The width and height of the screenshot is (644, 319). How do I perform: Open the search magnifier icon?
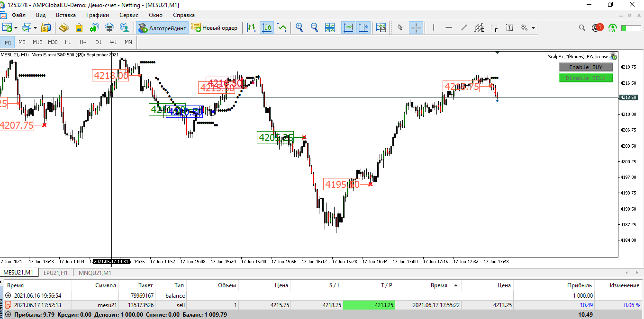[582, 28]
